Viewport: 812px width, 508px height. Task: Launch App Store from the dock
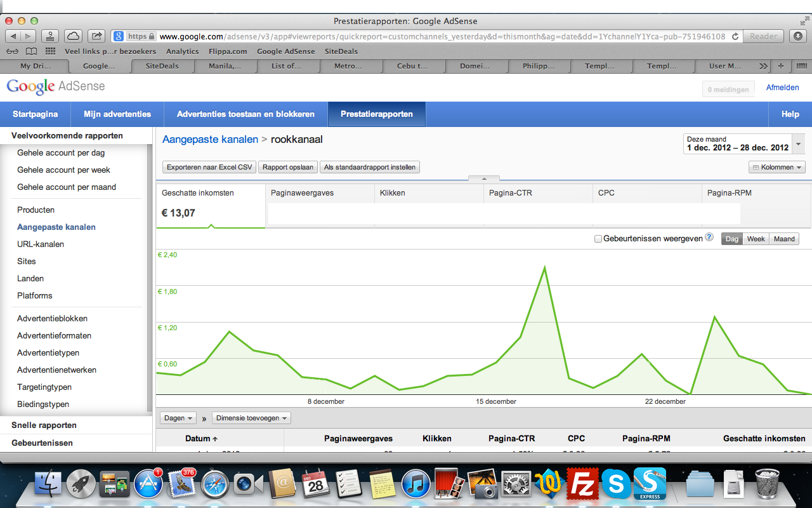pos(148,485)
